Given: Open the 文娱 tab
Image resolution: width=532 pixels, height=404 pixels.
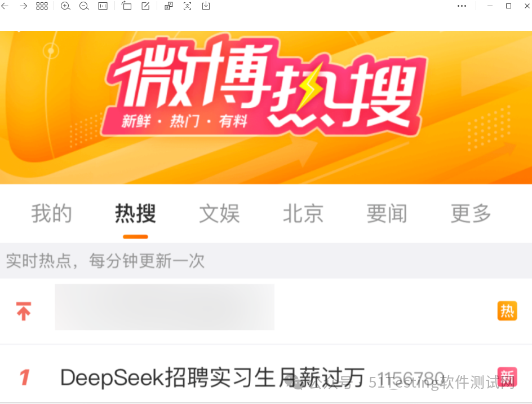Looking at the screenshot, I should pyautogui.click(x=219, y=214).
